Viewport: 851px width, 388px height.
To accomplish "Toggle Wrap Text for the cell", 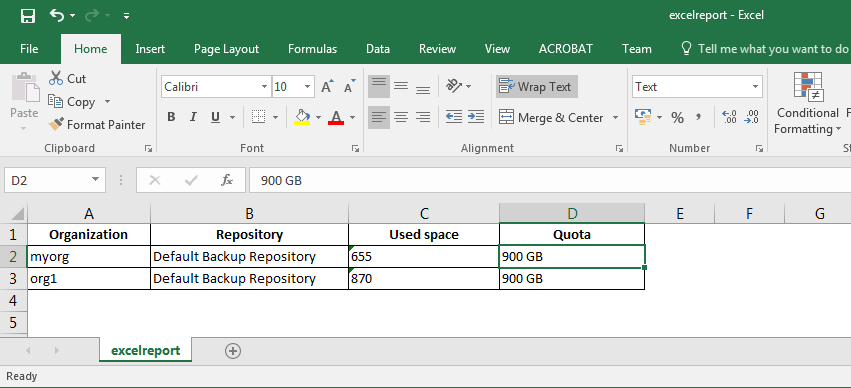I will [x=536, y=87].
